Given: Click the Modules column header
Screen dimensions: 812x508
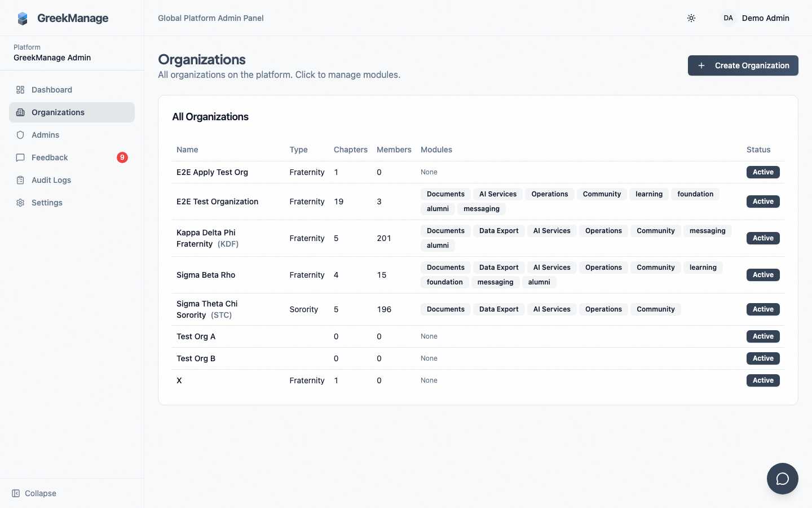Looking at the screenshot, I should coord(436,150).
